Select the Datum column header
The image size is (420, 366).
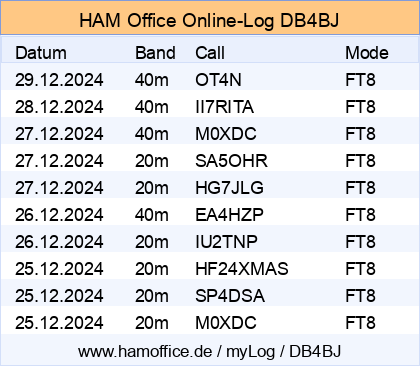[41, 53]
